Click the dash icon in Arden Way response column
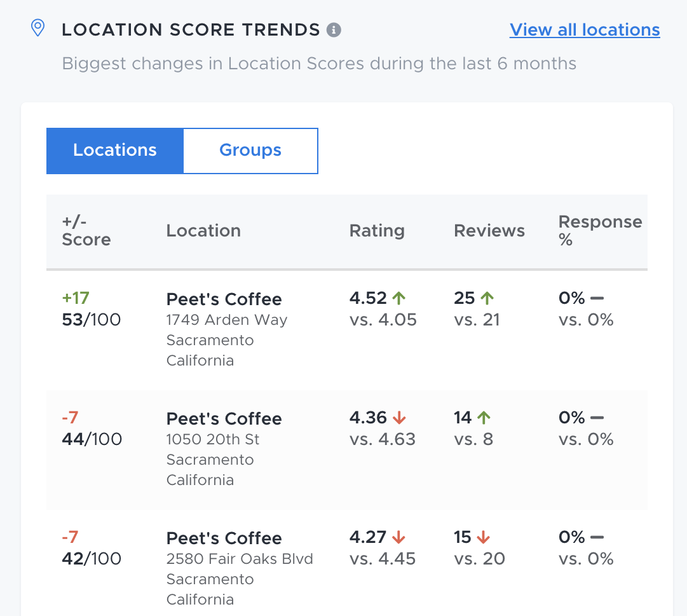 tap(597, 298)
